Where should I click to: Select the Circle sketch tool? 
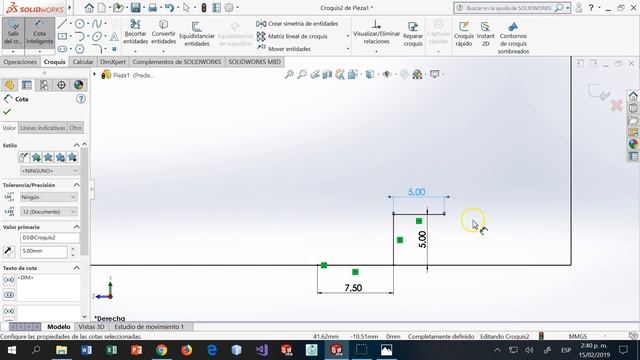pos(80,24)
